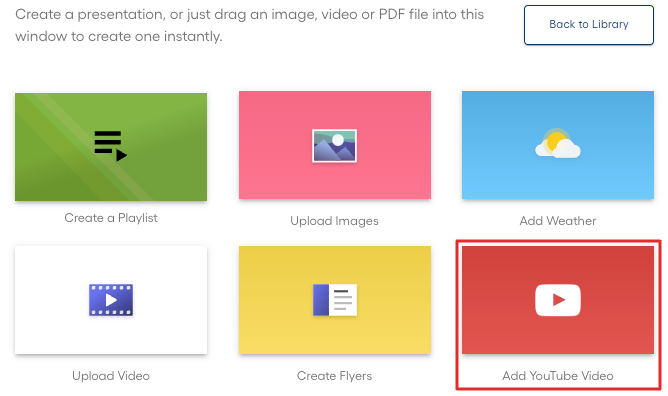
Task: Click the film strip video icon
Action: pyautogui.click(x=111, y=300)
